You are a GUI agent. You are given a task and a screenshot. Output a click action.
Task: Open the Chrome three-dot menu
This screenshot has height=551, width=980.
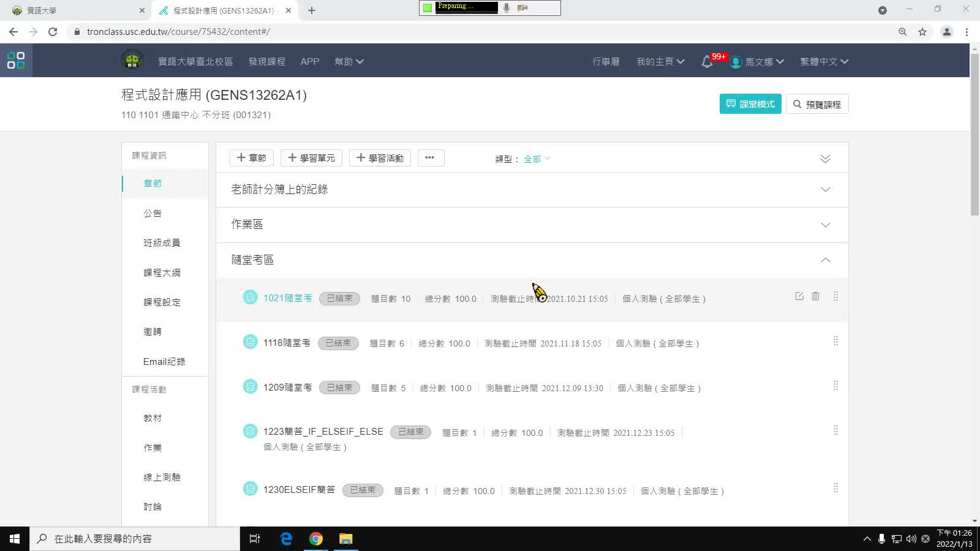tap(967, 32)
